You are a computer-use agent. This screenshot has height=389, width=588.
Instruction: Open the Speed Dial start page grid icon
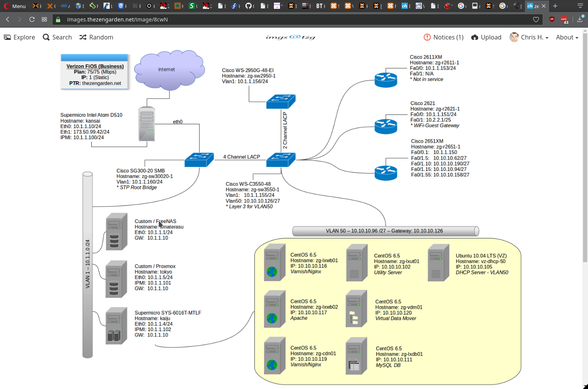(44, 19)
